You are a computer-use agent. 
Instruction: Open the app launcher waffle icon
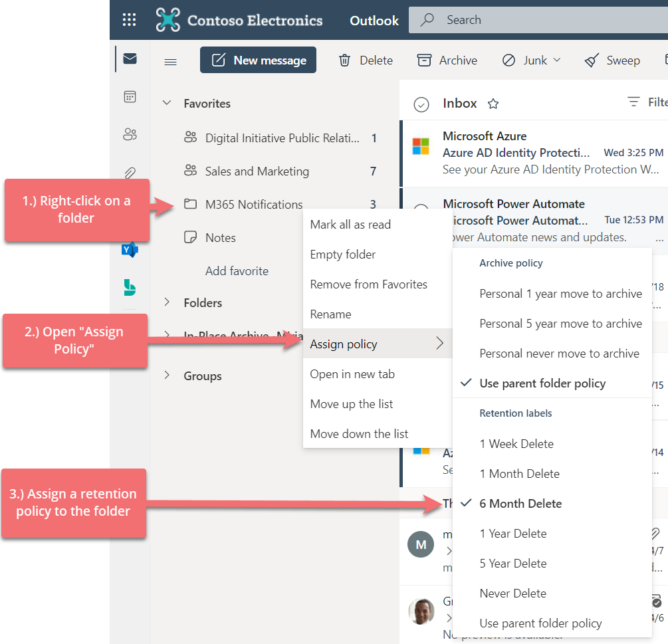(x=129, y=19)
